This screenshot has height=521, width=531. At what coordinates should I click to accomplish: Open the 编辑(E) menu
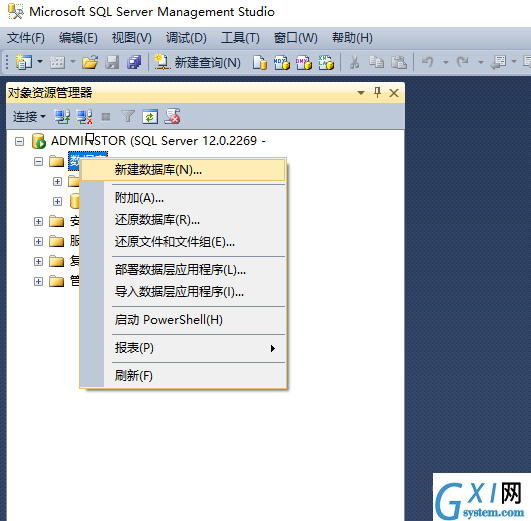coord(78,38)
